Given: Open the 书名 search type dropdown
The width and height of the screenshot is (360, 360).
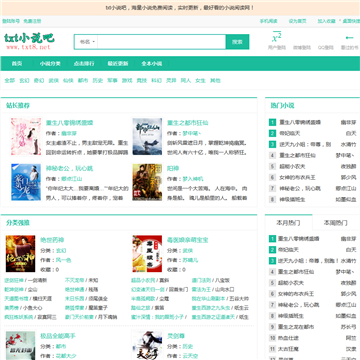Looking at the screenshot, I should pos(87,42).
